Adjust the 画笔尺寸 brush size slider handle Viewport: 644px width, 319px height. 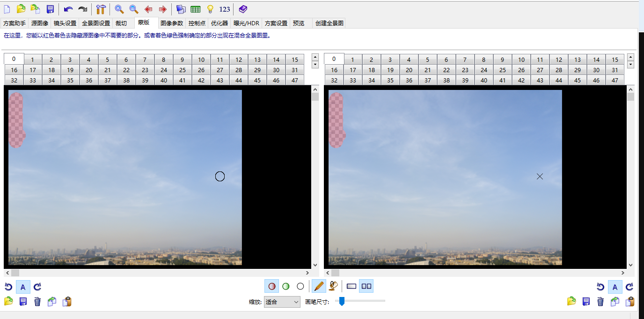click(x=342, y=301)
